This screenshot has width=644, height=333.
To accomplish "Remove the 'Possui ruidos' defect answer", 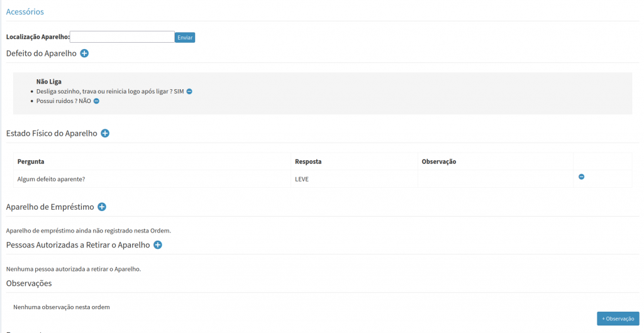I will (x=96, y=101).
